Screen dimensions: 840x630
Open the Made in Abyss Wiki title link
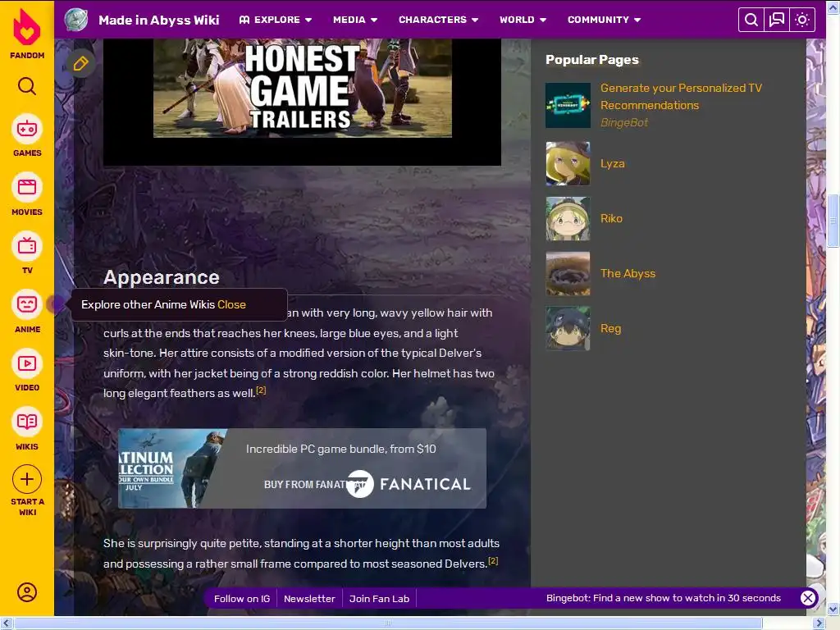pos(158,20)
